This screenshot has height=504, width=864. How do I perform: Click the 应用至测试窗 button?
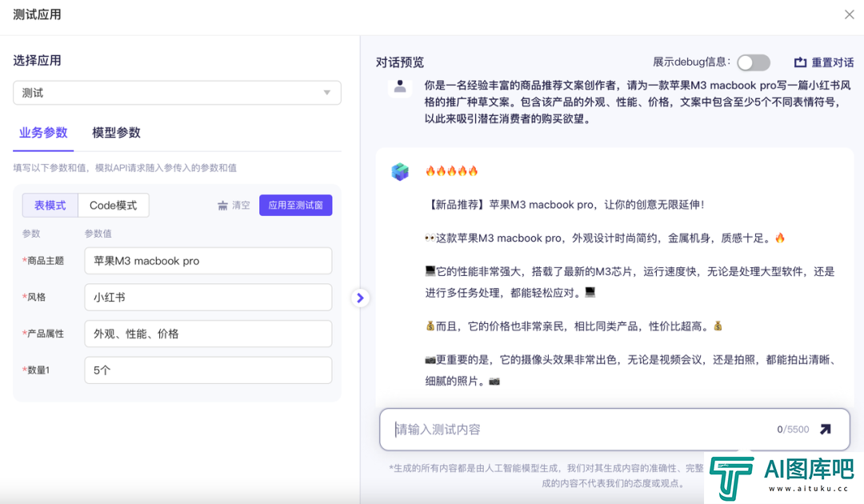295,206
